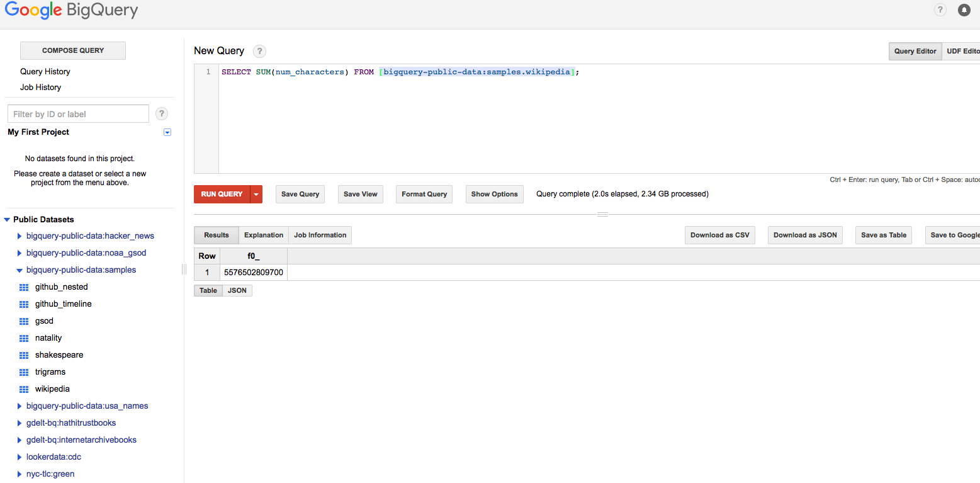Image resolution: width=980 pixels, height=483 pixels.
Task: Click the Row column header
Action: [207, 256]
